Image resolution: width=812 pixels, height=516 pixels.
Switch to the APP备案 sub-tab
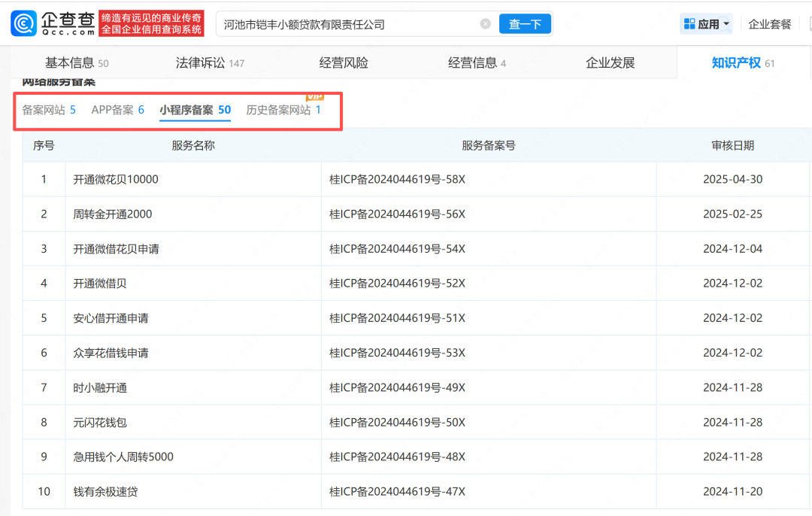point(117,110)
